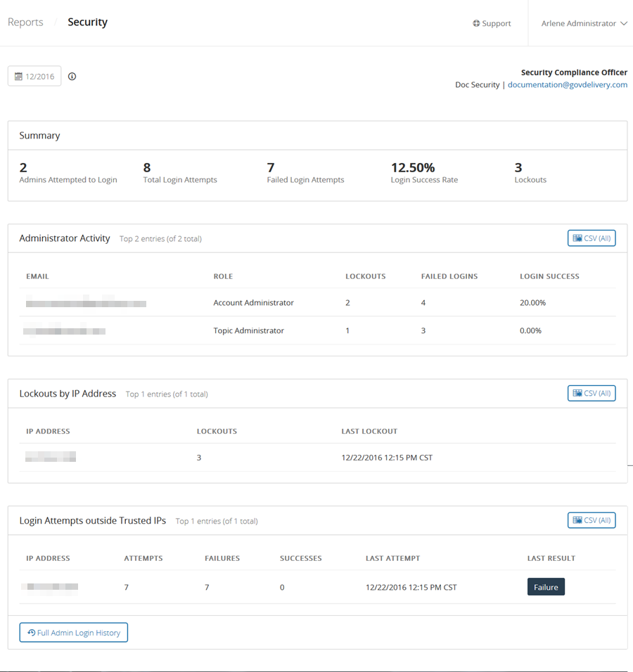Select the EMAIL column header in Administrator Activity
Screen dimensions: 633x672
tap(37, 276)
